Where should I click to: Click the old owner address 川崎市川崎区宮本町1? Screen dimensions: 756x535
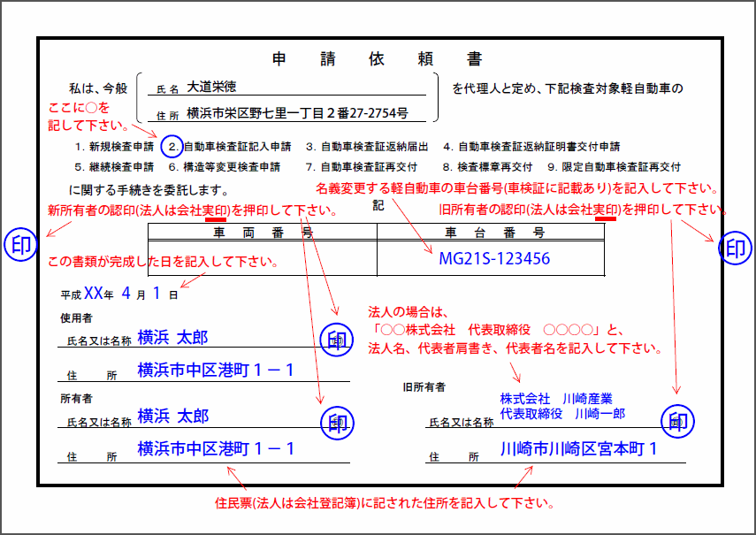(x=578, y=448)
